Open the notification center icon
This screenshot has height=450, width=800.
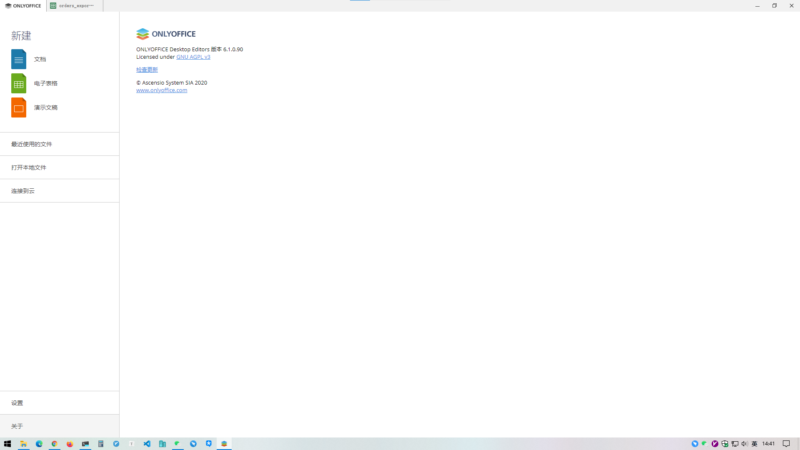(x=786, y=443)
